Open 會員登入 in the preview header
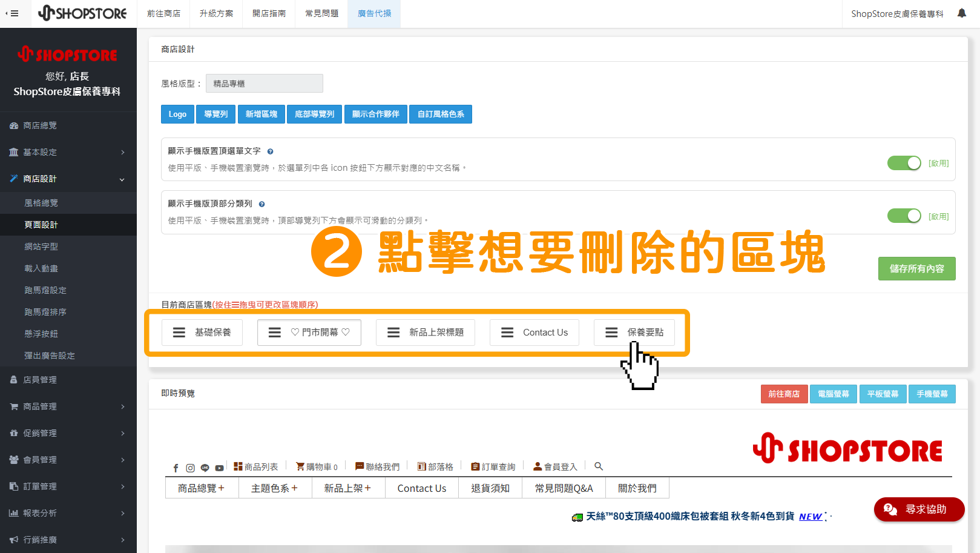Screen dimensions: 980x553 tap(555, 466)
